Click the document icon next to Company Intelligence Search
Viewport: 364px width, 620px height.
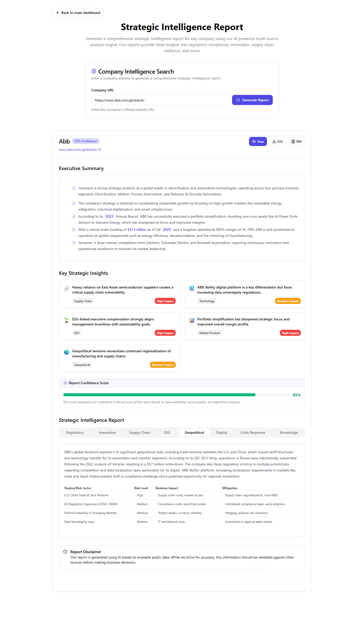coord(94,71)
